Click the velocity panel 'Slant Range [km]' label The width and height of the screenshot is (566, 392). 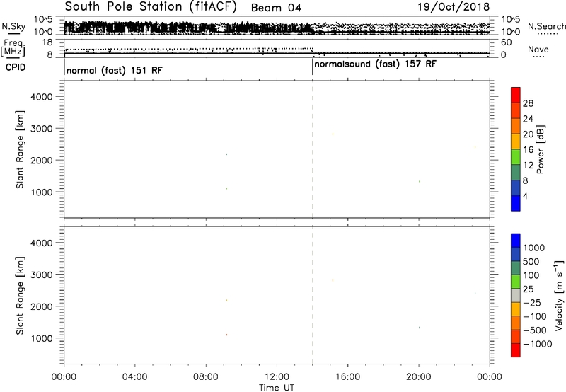pos(20,296)
